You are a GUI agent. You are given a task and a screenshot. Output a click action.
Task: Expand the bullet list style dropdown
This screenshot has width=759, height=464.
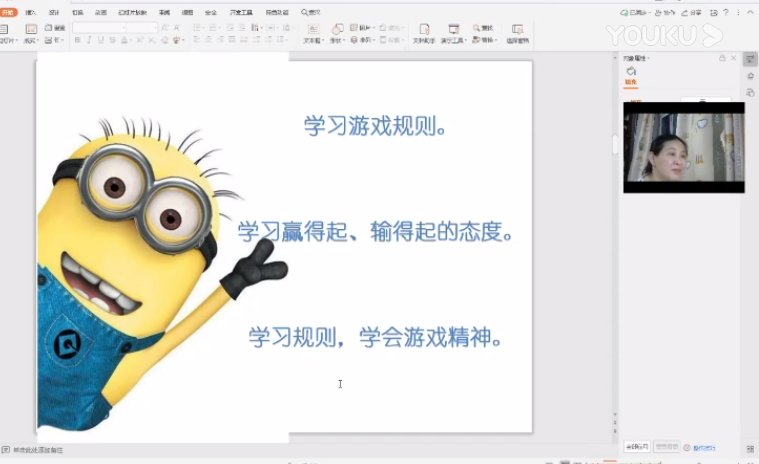(x=203, y=28)
